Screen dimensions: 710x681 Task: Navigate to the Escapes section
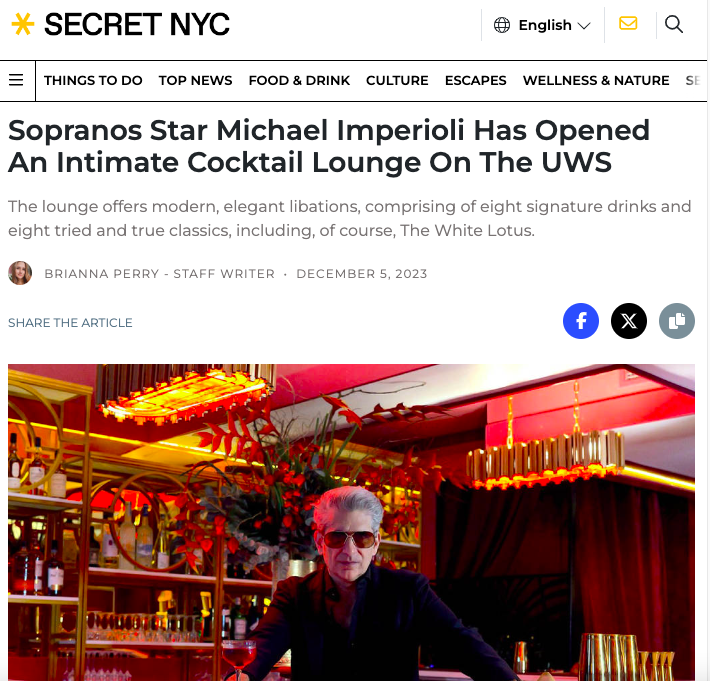(x=475, y=80)
